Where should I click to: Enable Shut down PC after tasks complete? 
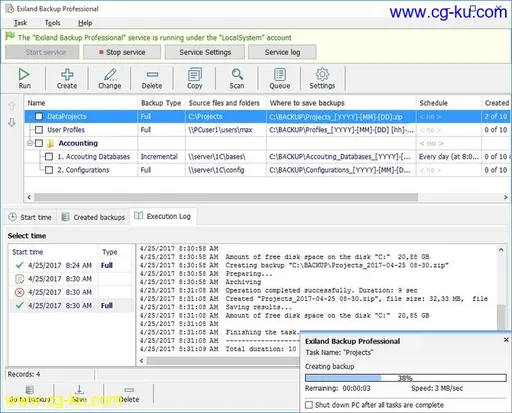click(x=309, y=405)
